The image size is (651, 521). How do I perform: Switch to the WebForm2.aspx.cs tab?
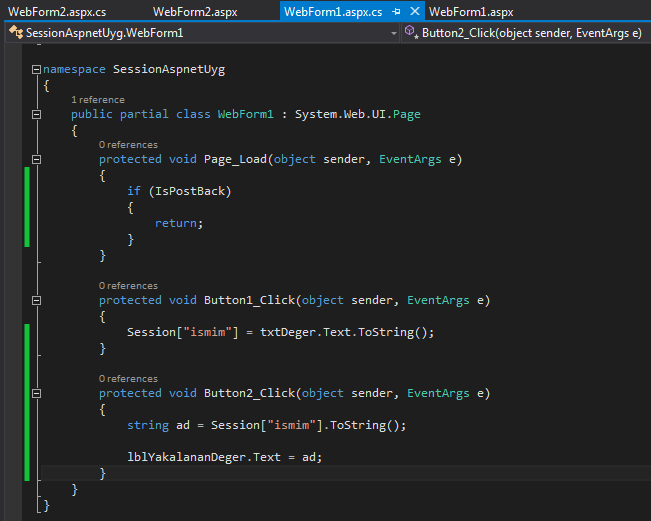(x=57, y=12)
